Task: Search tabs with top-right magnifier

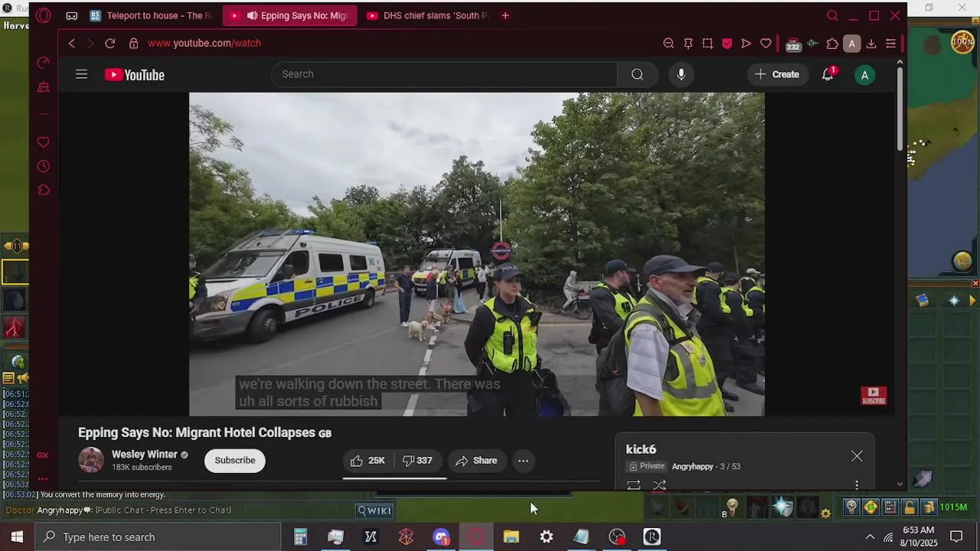Action: (x=832, y=15)
